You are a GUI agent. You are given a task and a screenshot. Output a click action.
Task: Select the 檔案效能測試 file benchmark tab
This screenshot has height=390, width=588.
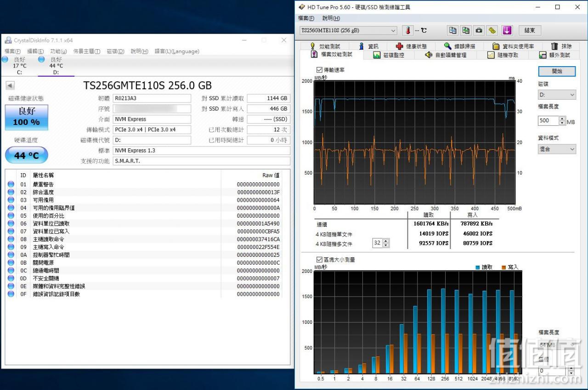(x=332, y=55)
